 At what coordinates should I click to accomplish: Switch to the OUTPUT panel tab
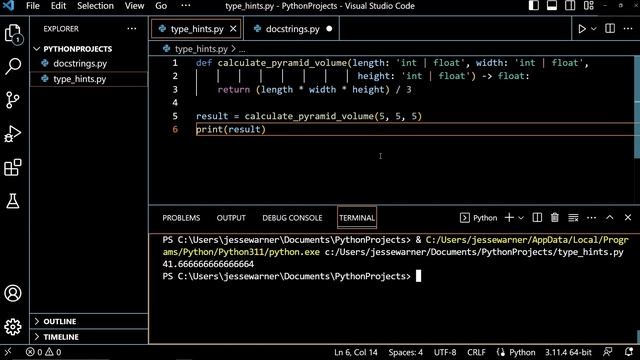[x=231, y=218]
